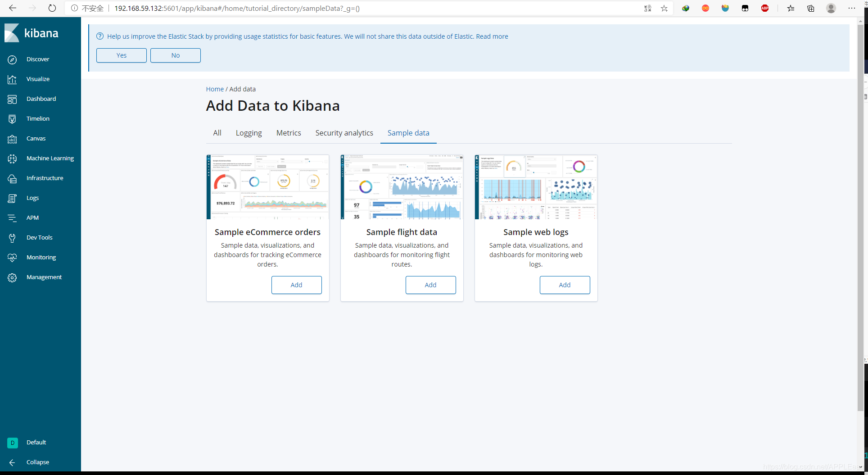Viewport: 868px width, 475px height.
Task: Click the green extension icon
Action: [x=686, y=8]
